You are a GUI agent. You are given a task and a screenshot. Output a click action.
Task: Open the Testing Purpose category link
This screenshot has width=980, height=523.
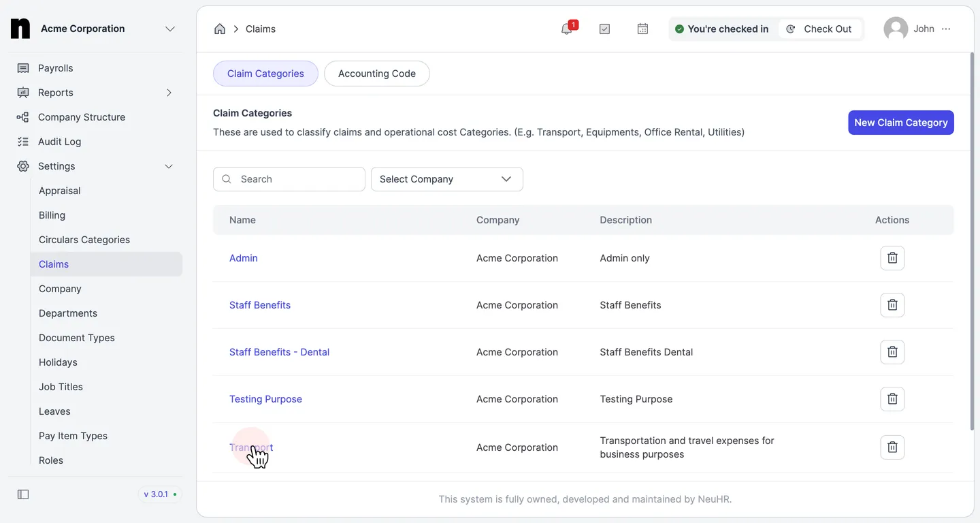tap(265, 399)
